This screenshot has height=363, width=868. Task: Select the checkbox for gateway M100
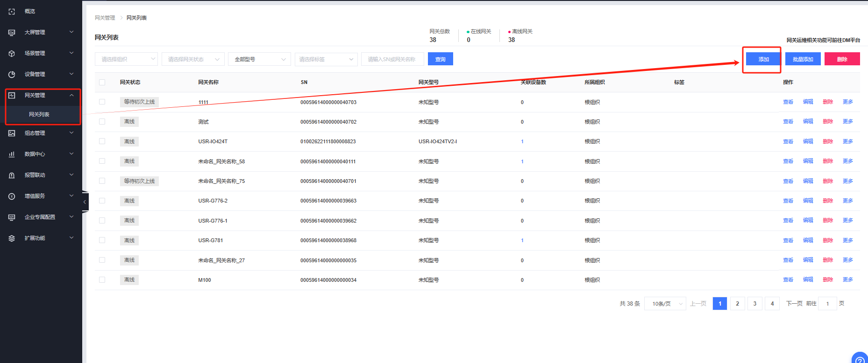[102, 280]
